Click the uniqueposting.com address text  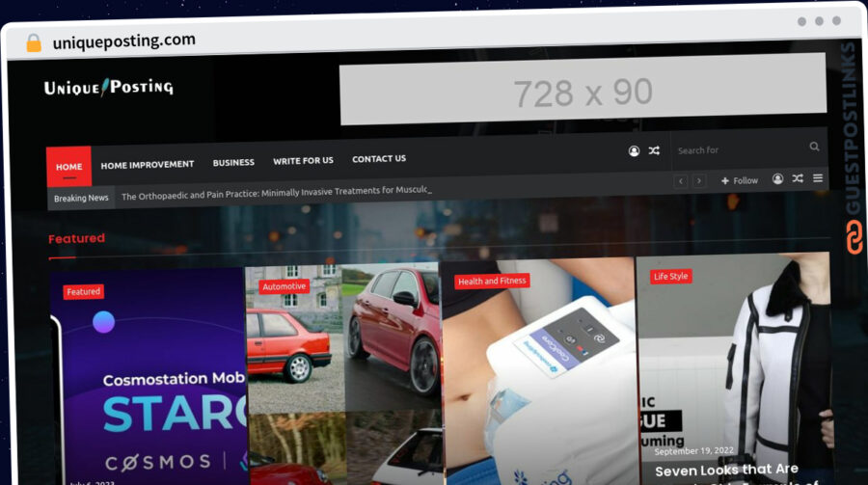click(x=124, y=40)
